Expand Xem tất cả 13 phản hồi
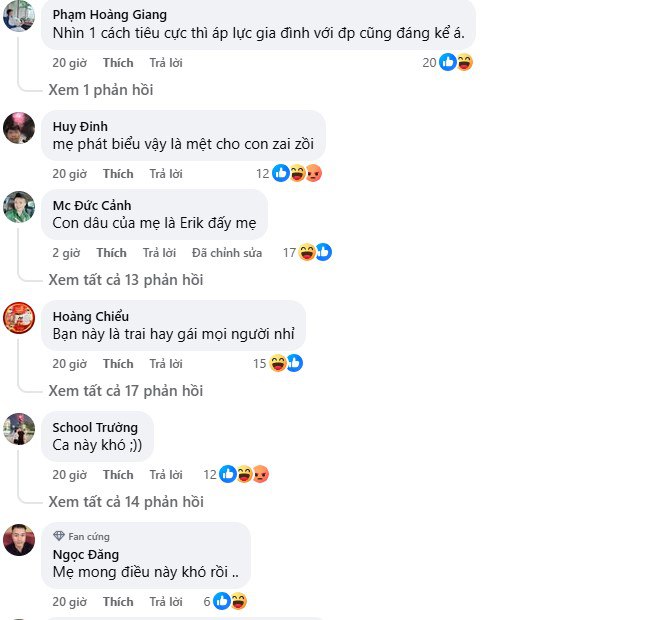The image size is (671, 620). pos(126,280)
